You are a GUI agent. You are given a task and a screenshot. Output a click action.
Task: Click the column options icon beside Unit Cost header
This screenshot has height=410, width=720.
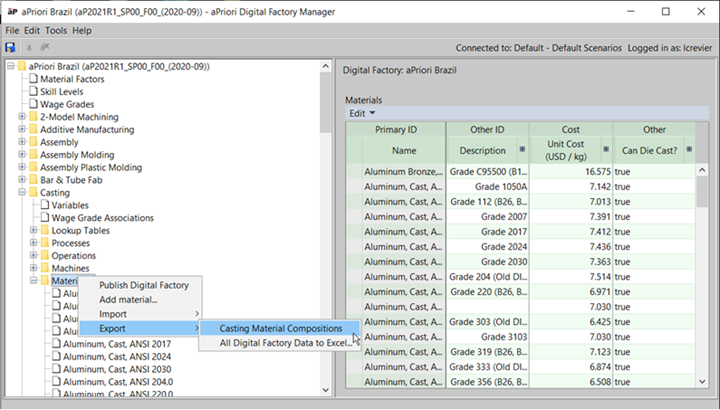(606, 149)
